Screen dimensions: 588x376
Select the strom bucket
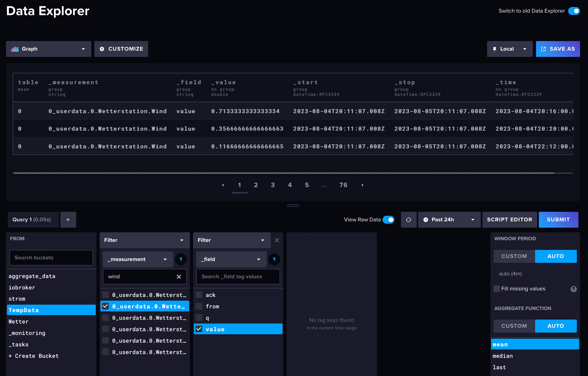(x=51, y=299)
